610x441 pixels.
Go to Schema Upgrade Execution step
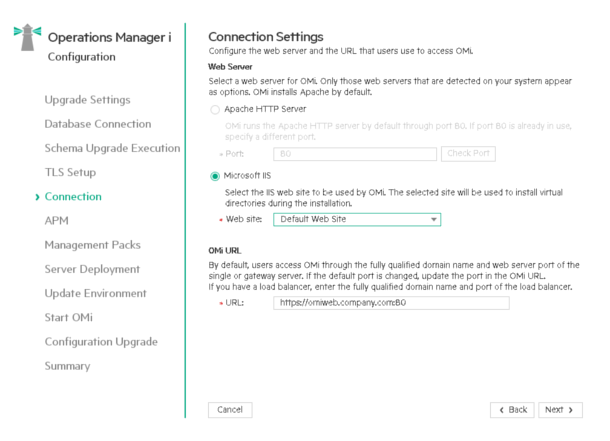(x=112, y=148)
